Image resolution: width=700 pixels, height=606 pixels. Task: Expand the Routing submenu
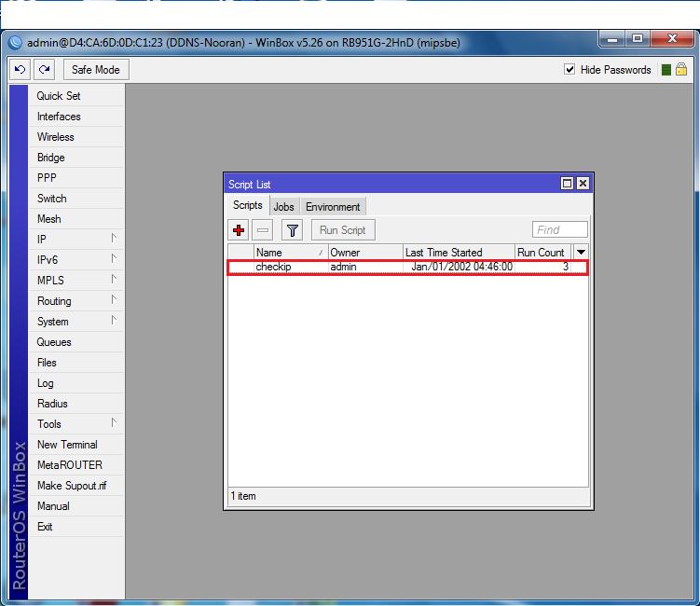point(76,301)
